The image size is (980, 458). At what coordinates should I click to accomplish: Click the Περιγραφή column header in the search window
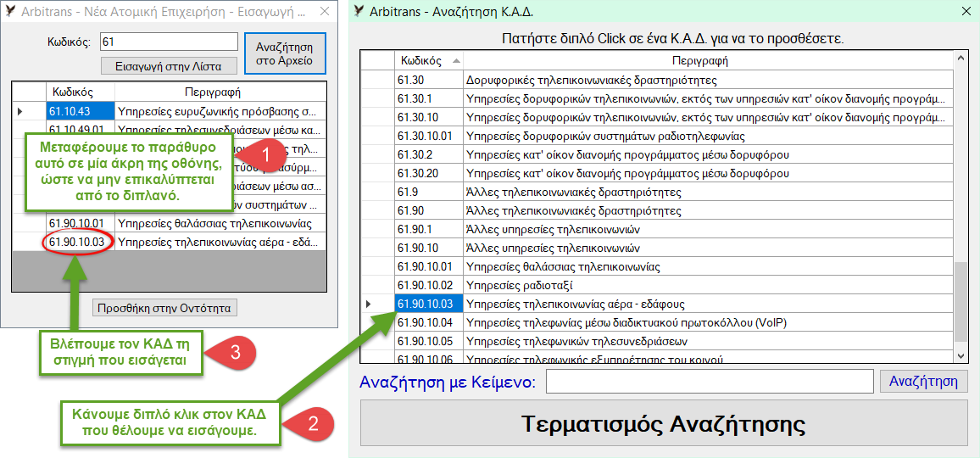pos(709,61)
